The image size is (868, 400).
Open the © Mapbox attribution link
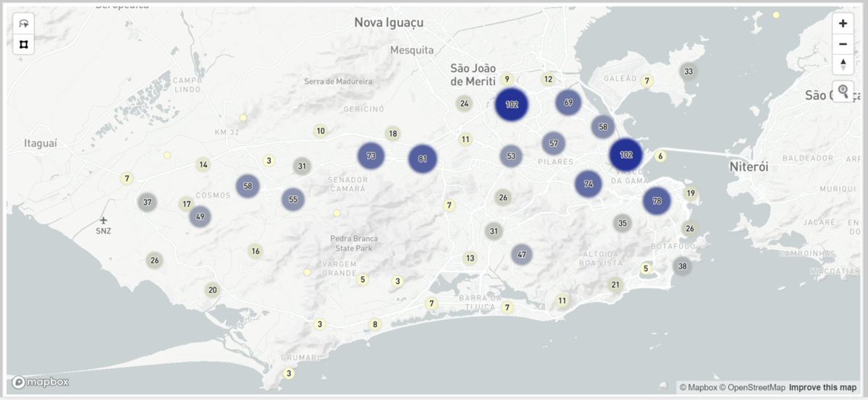(697, 387)
